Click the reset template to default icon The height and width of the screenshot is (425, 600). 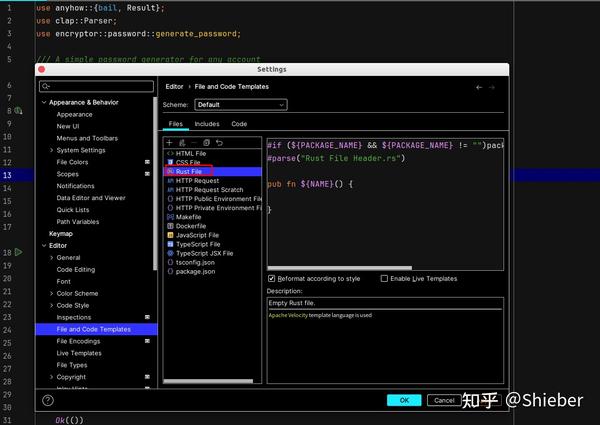click(x=219, y=143)
